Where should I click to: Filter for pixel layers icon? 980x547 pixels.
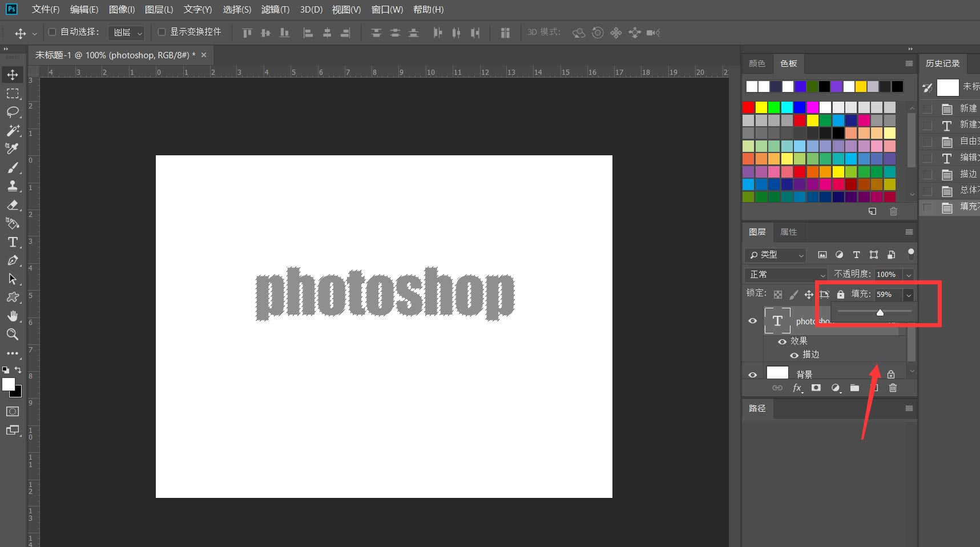coord(822,255)
